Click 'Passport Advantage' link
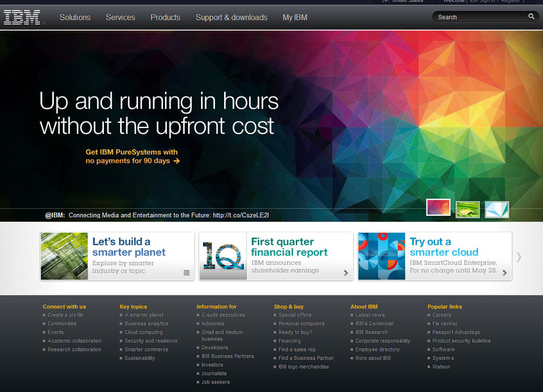This screenshot has width=543, height=392. 456,332
